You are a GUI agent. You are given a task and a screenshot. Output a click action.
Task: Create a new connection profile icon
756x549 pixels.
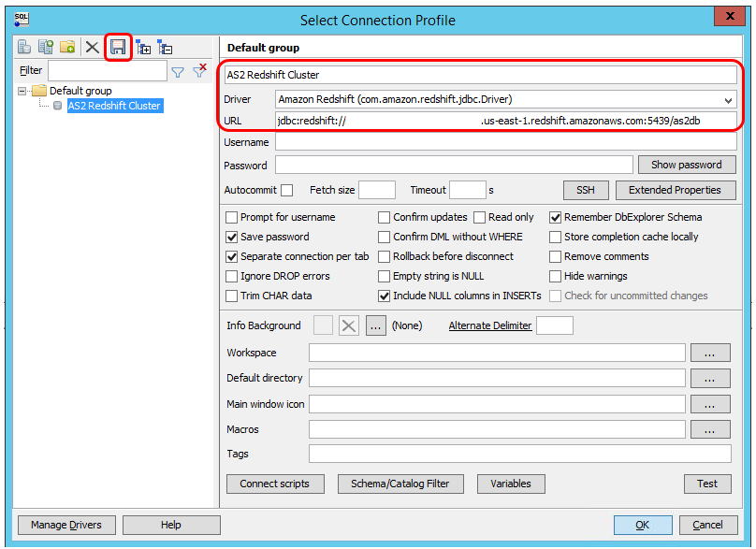(24, 47)
